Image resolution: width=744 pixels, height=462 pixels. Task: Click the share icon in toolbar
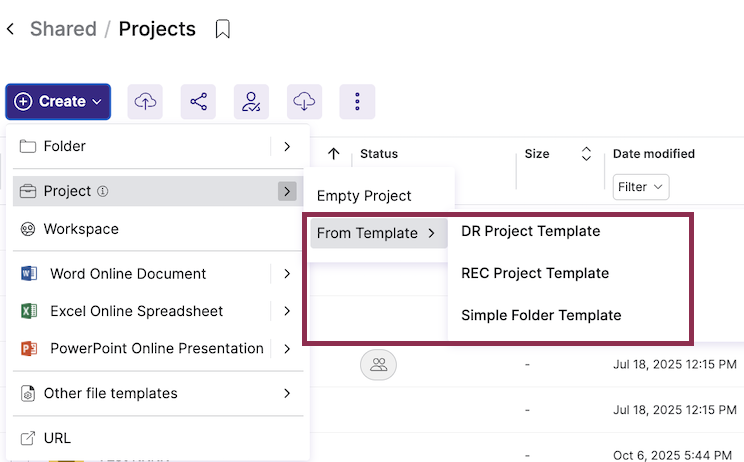click(x=198, y=102)
